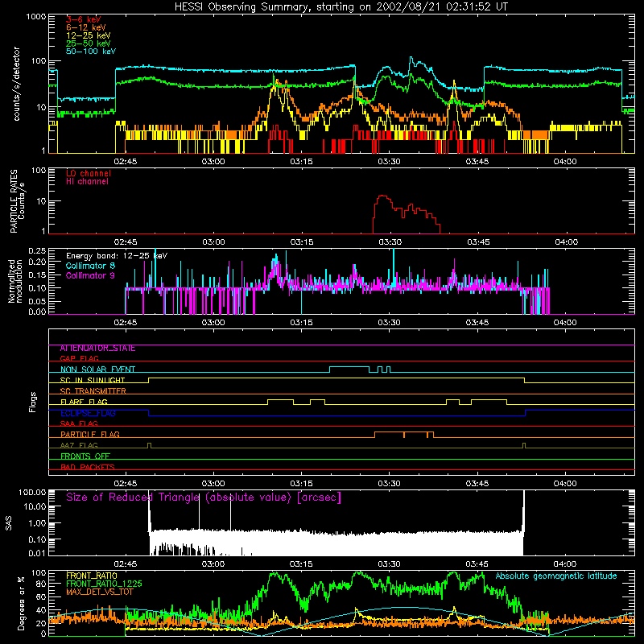Select the HI channel legend label
The height and width of the screenshot is (644, 644).
point(87,182)
